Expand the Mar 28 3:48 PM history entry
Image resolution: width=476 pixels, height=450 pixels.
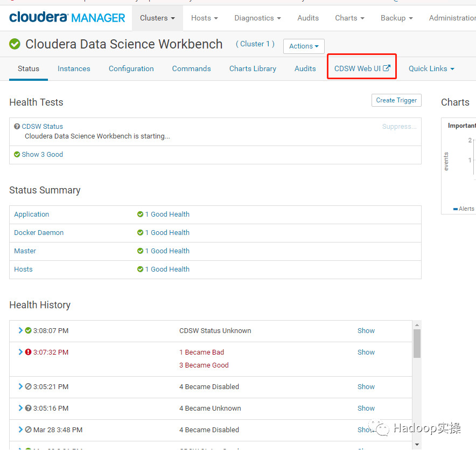click(20, 430)
